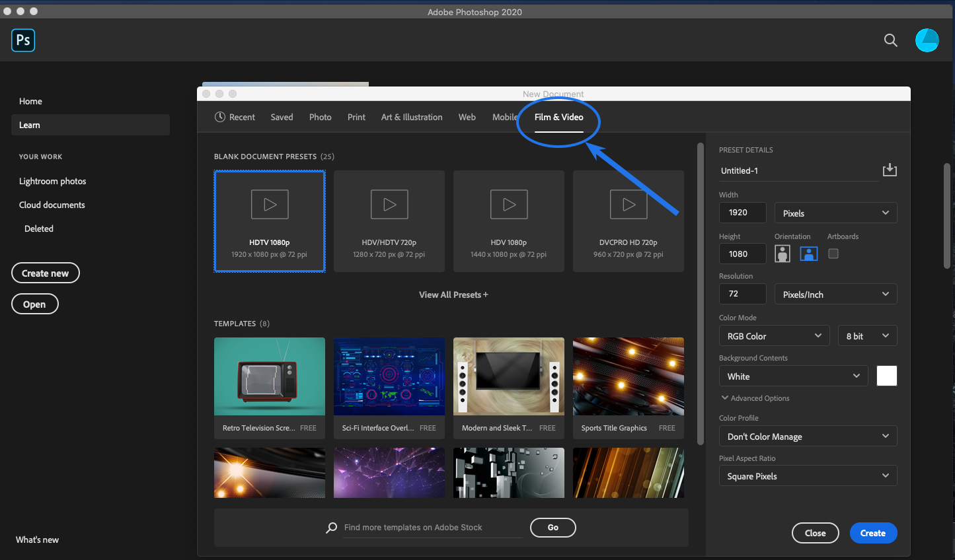Click the white background color swatch
Image resolution: width=955 pixels, height=560 pixels.
click(887, 376)
